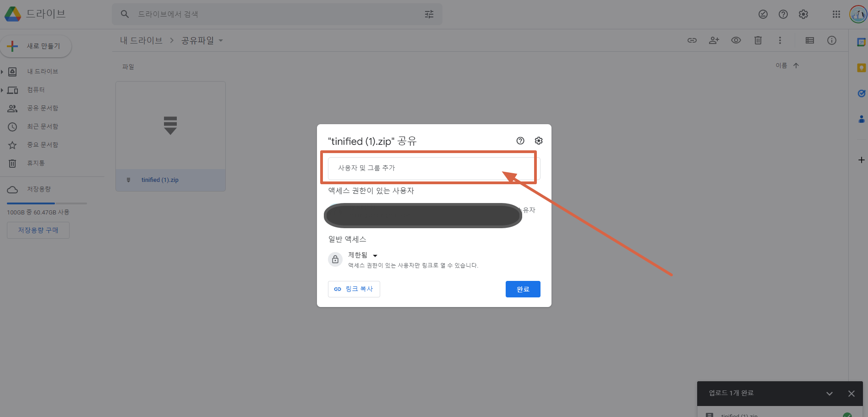The height and width of the screenshot is (417, 868).
Task: Delete selected file using trash icon
Action: (x=758, y=40)
